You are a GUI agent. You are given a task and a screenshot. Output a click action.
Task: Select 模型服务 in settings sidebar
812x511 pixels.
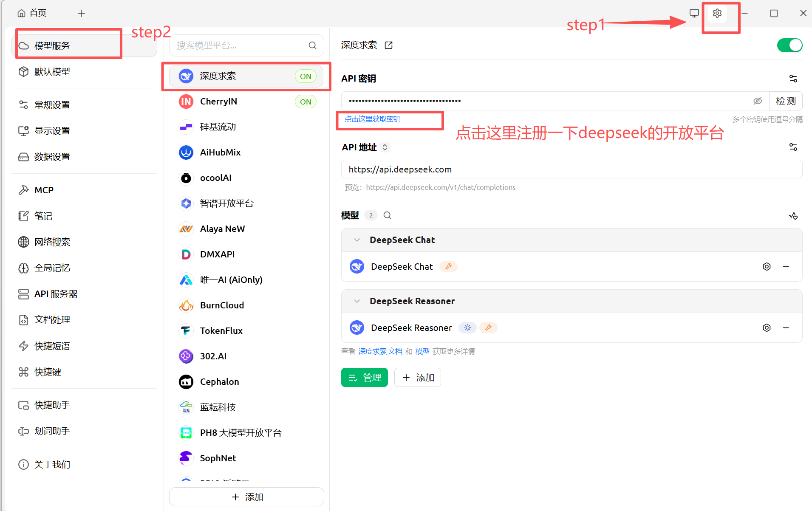tap(84, 45)
